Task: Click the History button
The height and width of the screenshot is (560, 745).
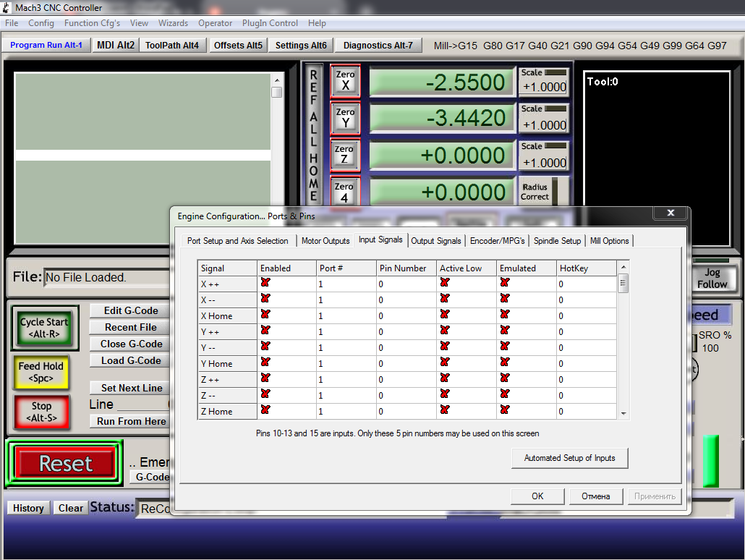Action: [x=28, y=508]
